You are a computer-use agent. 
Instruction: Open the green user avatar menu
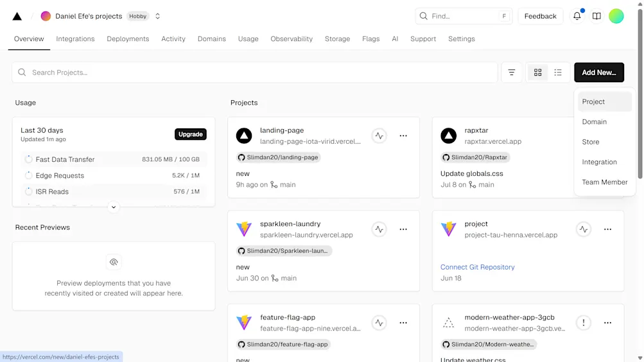pyautogui.click(x=616, y=16)
